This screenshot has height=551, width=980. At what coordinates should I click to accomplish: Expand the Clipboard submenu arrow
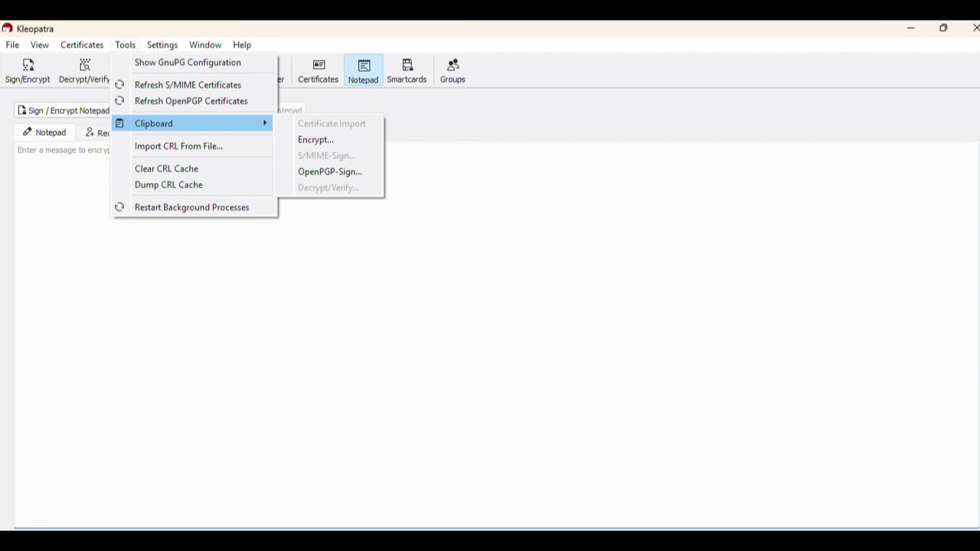click(265, 123)
